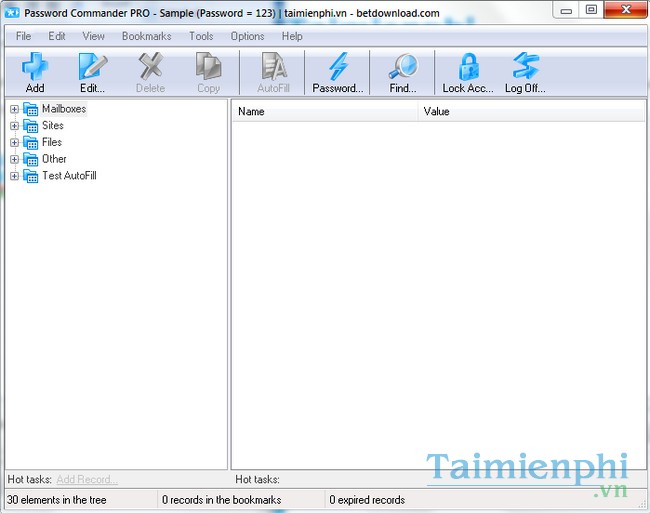Open Find with the magnifier icon
Viewport: 650px width, 513px height.
click(403, 66)
